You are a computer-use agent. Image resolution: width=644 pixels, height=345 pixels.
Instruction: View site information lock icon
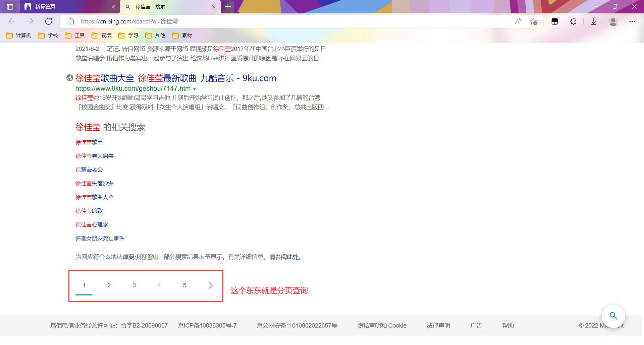tap(71, 21)
